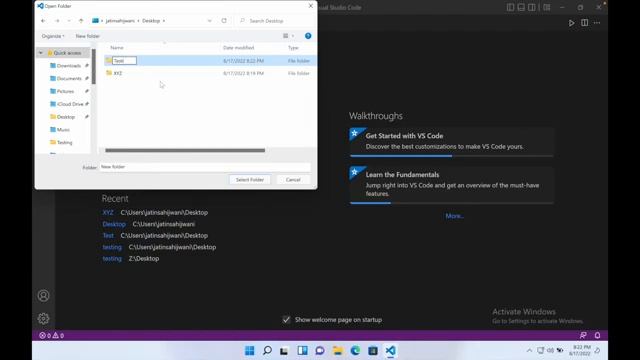The width and height of the screenshot is (640, 360).
Task: Open errors and warnings in status bar
Action: pos(51,336)
